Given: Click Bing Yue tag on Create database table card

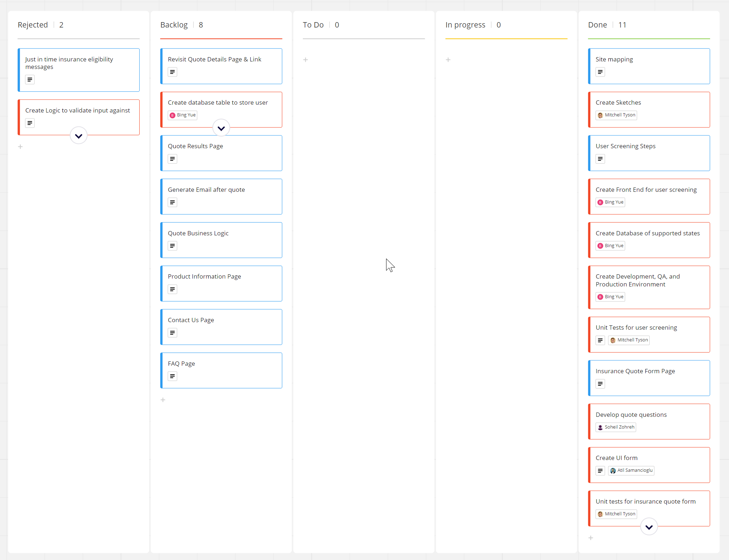Looking at the screenshot, I should tap(183, 115).
